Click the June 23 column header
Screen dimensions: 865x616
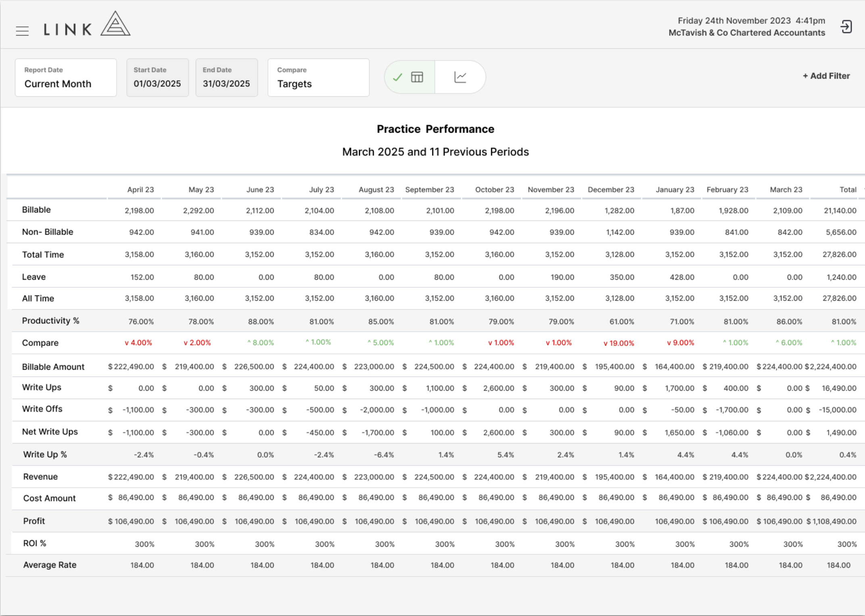[260, 189]
